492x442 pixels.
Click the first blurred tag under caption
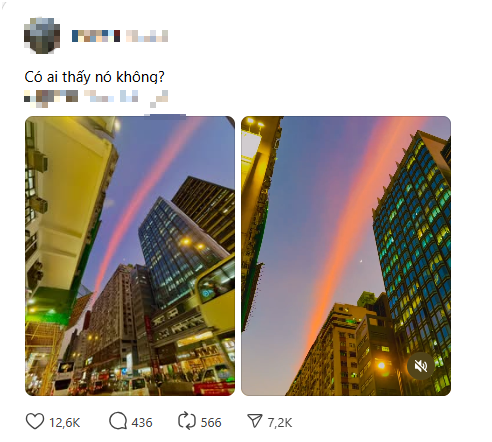[51, 96]
